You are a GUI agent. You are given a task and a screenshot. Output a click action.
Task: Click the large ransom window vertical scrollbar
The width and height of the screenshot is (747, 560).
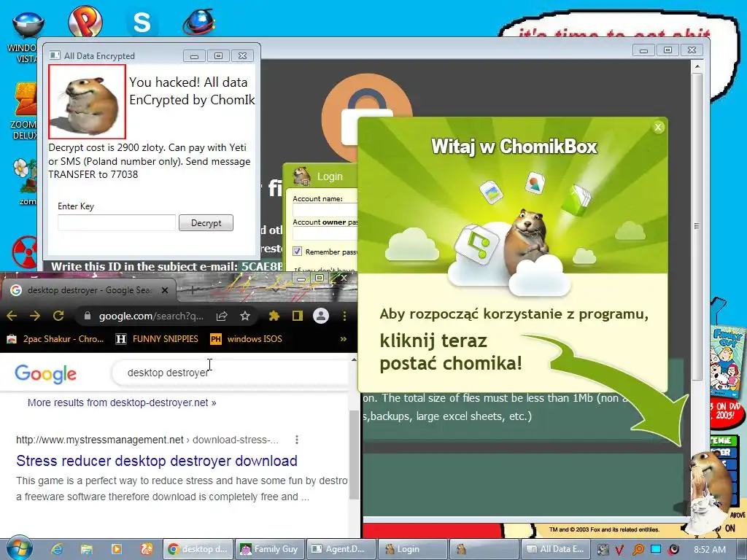[x=697, y=226]
